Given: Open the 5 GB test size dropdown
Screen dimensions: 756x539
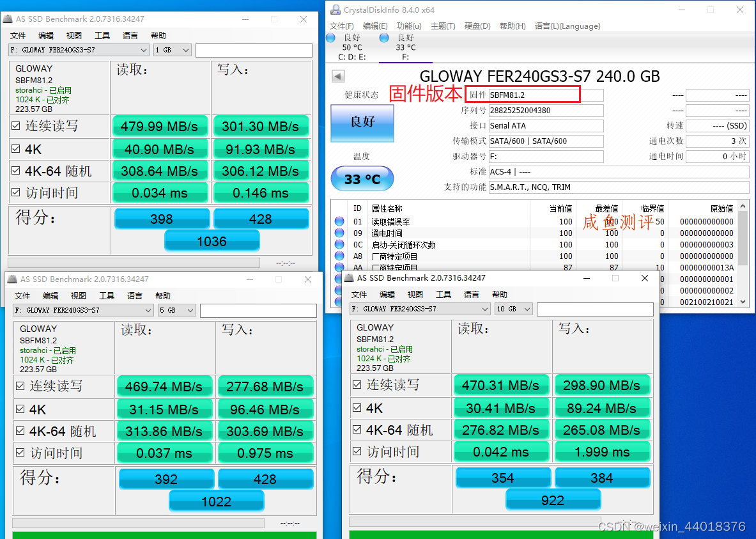Looking at the screenshot, I should 177,310.
